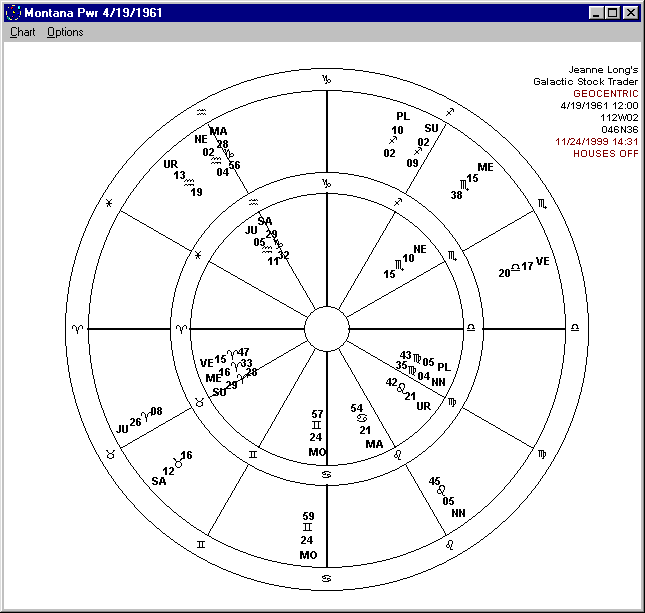
Task: Select outer ring Capricorn glyph at top
Action: (327, 79)
